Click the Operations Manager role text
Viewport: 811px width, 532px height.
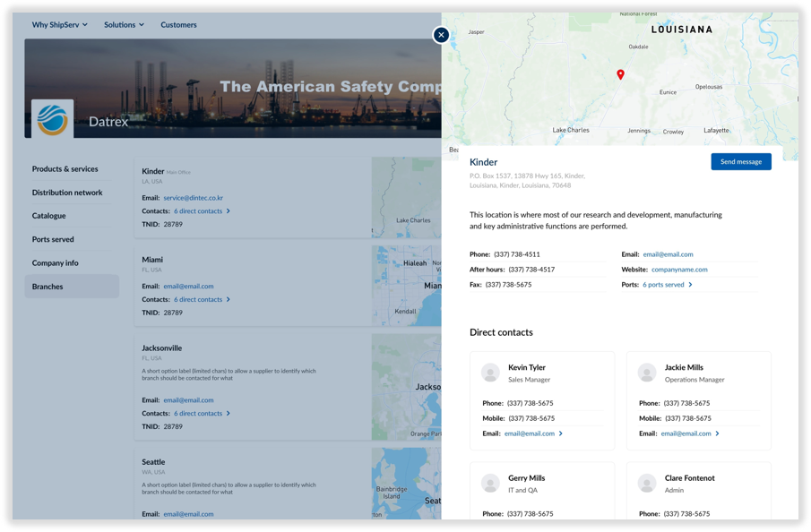695,380
